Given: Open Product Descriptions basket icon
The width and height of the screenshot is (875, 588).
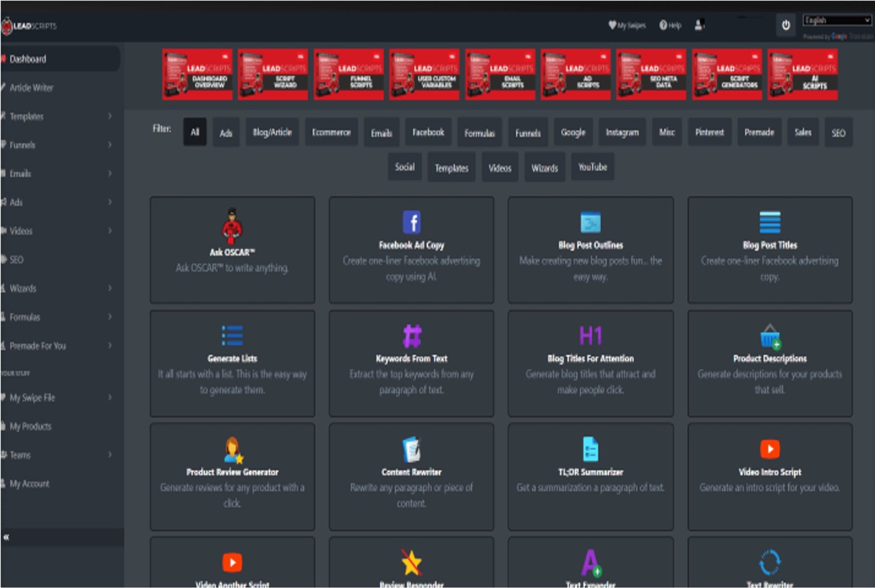Looking at the screenshot, I should click(770, 336).
